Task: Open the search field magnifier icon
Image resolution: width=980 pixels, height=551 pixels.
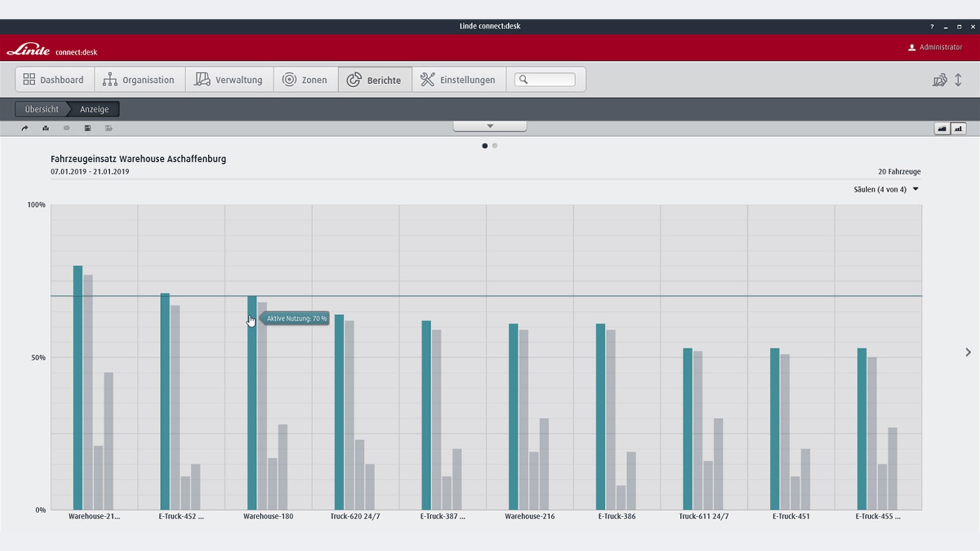Action: click(x=525, y=80)
